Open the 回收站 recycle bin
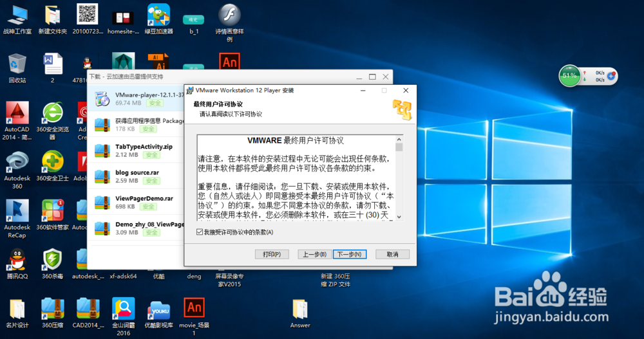The image size is (644, 339). tap(17, 68)
